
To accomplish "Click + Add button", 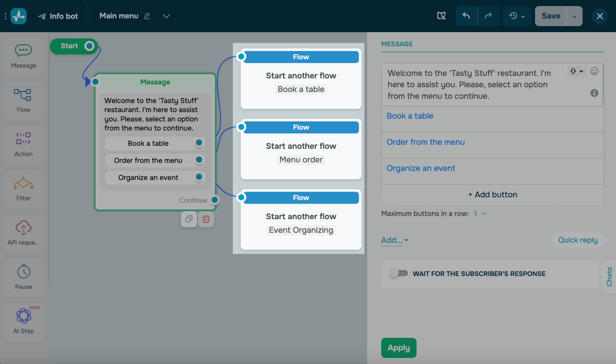I will [x=493, y=195].
